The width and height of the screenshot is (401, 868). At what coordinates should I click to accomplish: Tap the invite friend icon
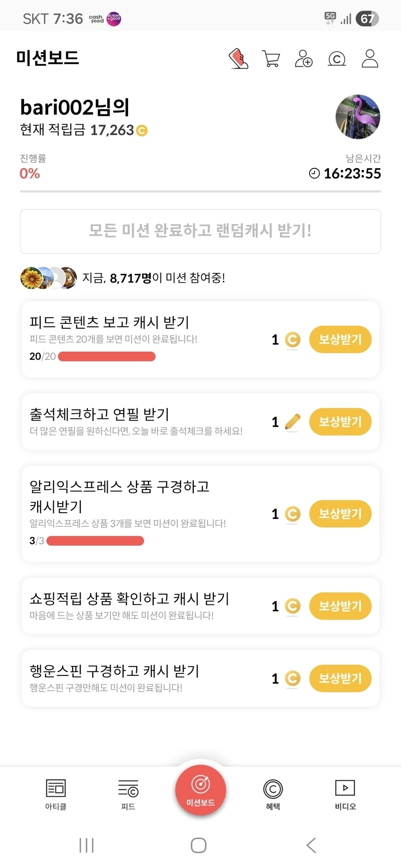(x=304, y=59)
